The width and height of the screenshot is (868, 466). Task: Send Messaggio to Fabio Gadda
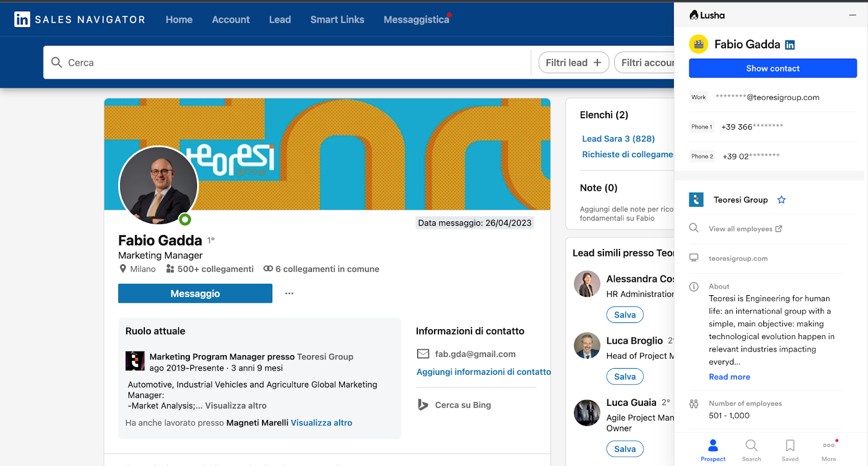tap(195, 293)
